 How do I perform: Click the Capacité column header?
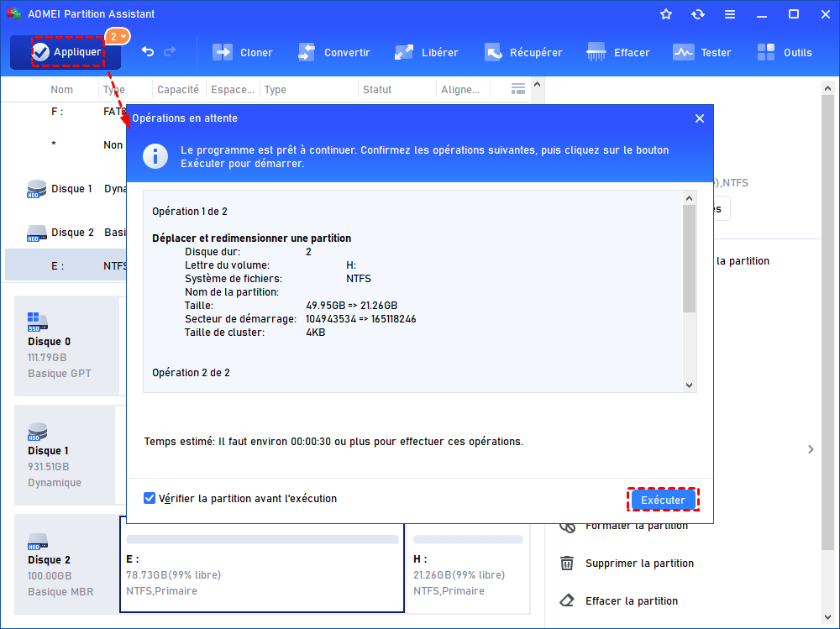point(178,90)
